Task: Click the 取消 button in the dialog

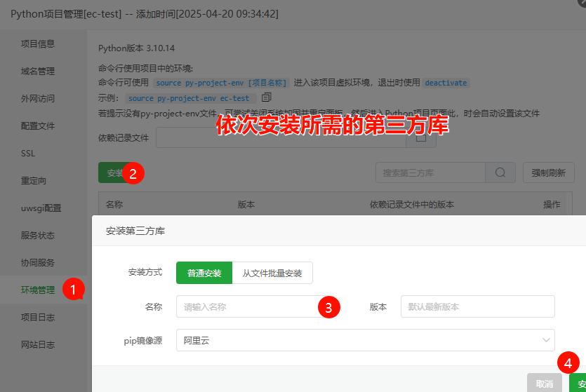Action: pyautogui.click(x=545, y=383)
